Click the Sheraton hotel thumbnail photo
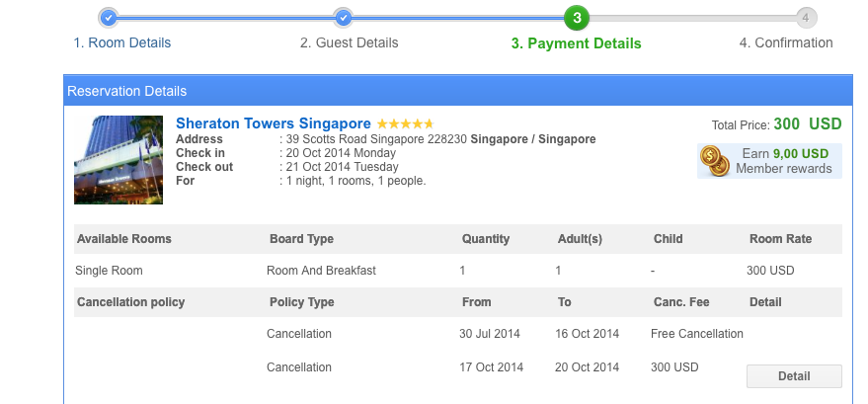This screenshot has height=404, width=868. [x=118, y=160]
